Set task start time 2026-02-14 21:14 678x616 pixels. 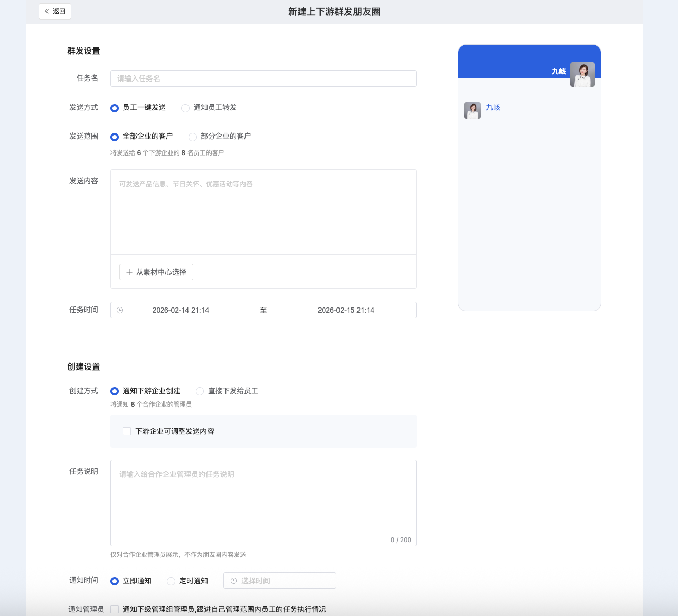[181, 310]
